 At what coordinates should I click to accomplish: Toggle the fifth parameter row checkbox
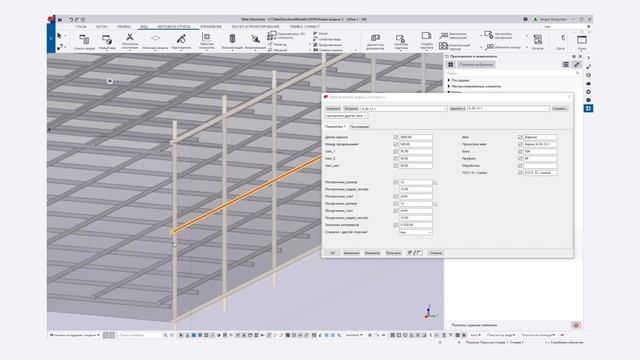coord(396,166)
